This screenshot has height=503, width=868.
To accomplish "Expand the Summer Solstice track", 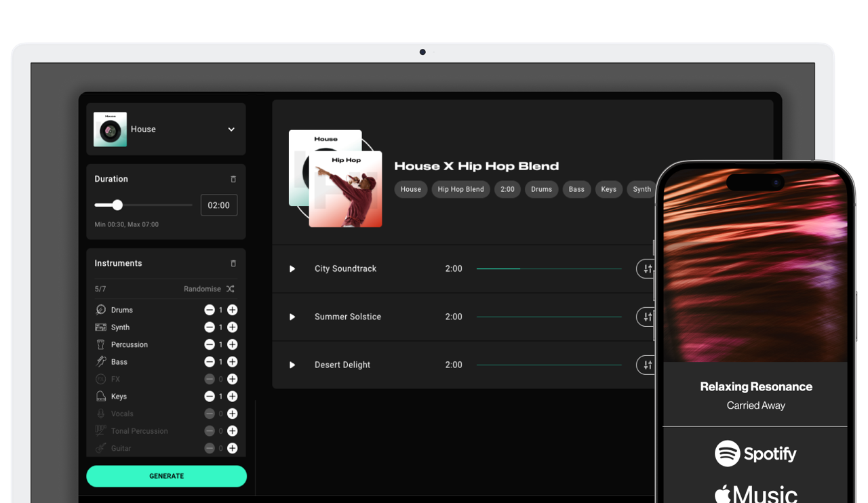I will point(292,317).
